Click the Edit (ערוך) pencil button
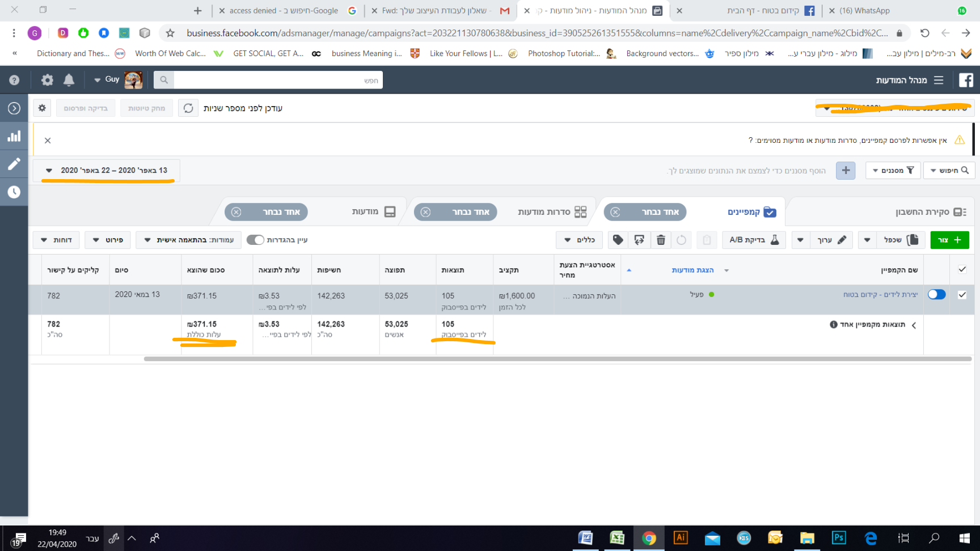This screenshot has height=551, width=980. click(x=832, y=240)
